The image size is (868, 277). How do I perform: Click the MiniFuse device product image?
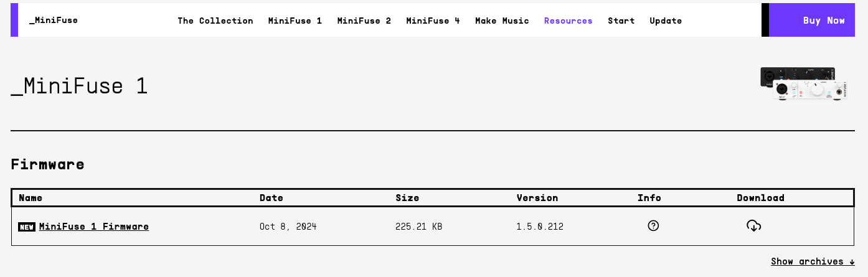804,84
